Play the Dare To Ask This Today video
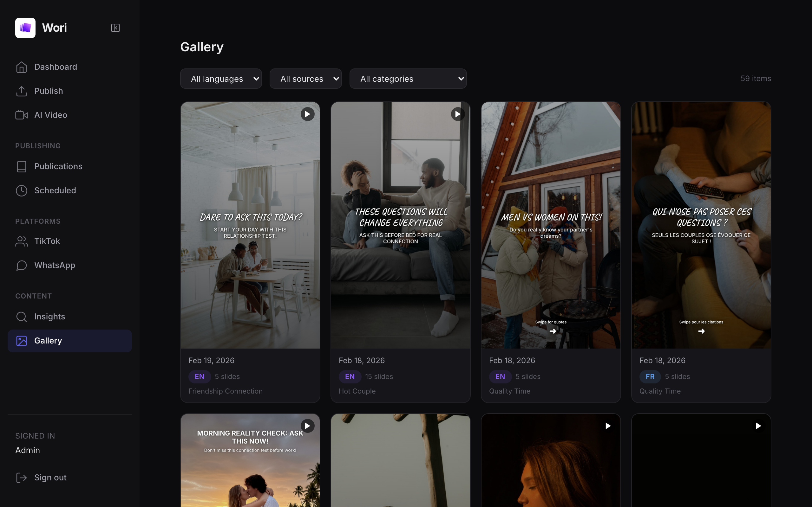The width and height of the screenshot is (812, 507). tap(307, 114)
